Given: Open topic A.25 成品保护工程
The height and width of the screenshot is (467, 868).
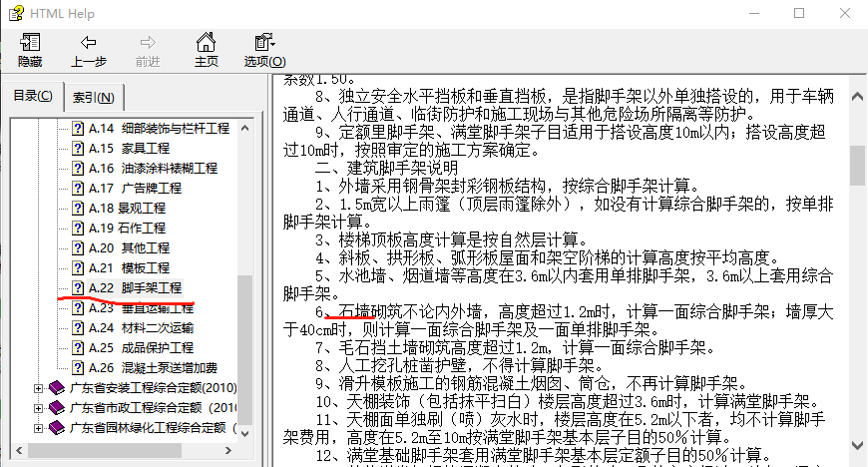Looking at the screenshot, I should 141,348.
